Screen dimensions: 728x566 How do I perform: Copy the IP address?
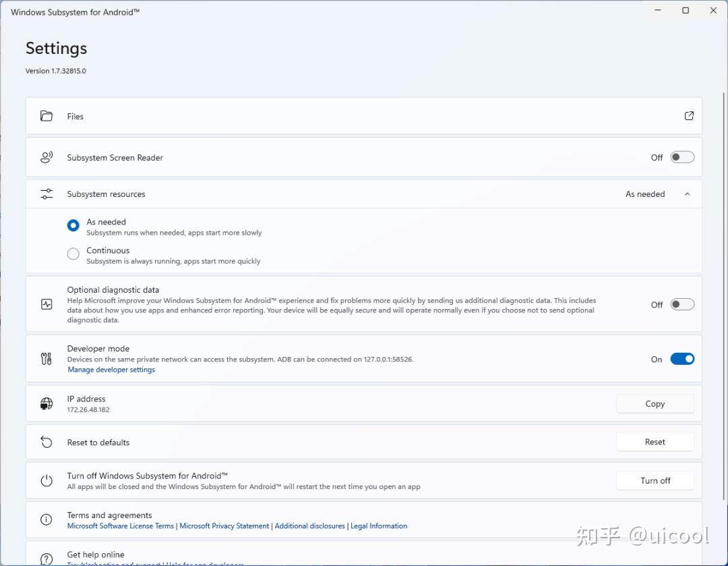pyautogui.click(x=655, y=403)
